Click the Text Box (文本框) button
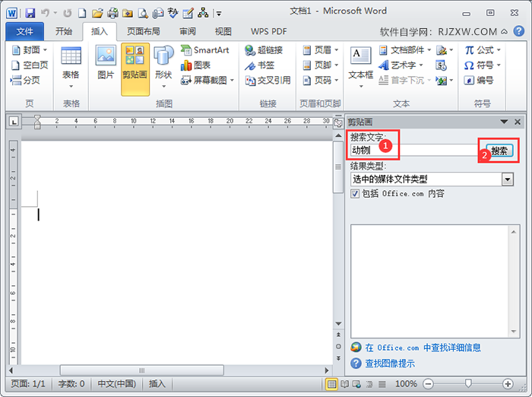 [x=361, y=67]
